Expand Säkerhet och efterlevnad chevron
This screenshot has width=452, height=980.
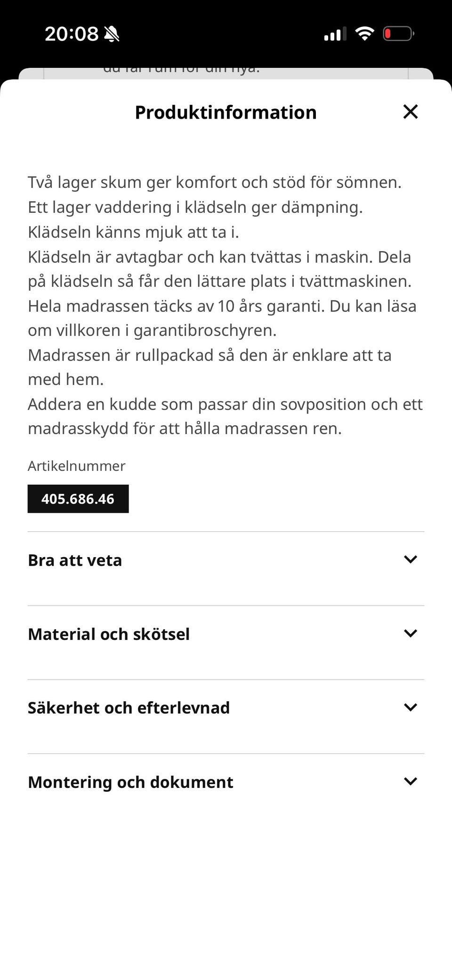[x=411, y=707]
